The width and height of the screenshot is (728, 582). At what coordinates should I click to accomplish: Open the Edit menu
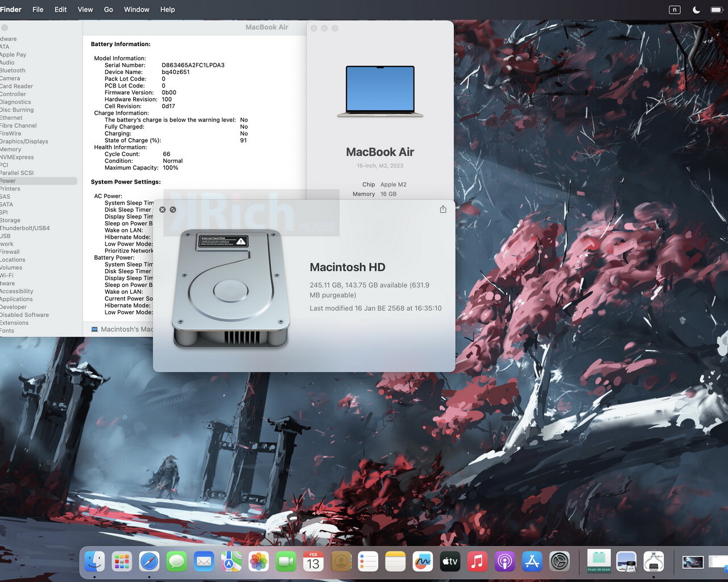[x=61, y=10]
